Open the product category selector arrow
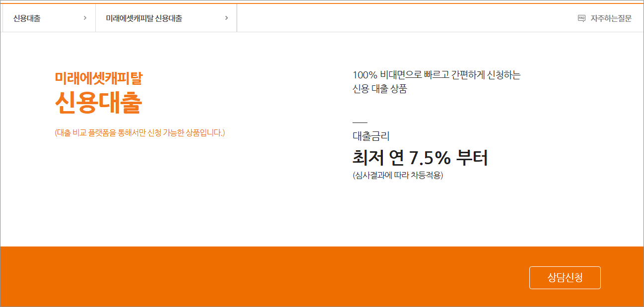This screenshot has width=644, height=307. click(84, 17)
